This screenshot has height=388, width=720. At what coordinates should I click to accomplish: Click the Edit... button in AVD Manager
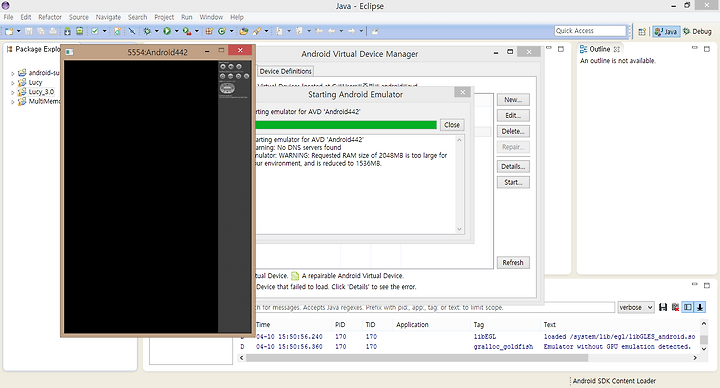click(x=513, y=115)
